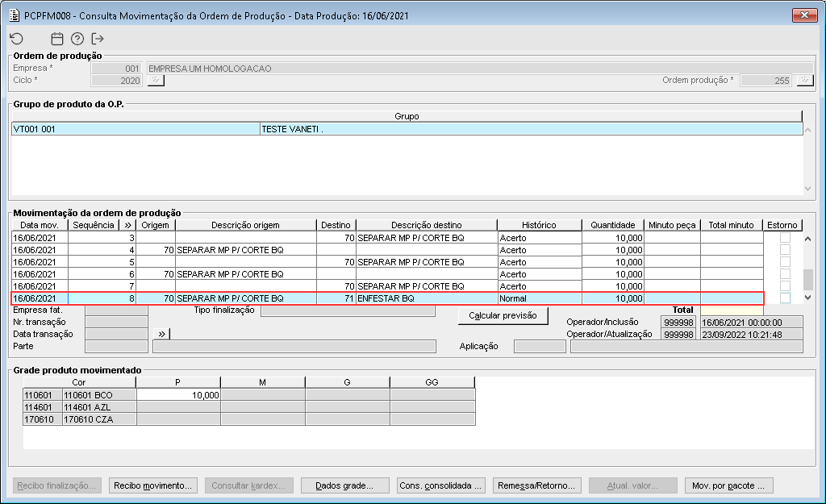Click the Remessa/Retorno button
826x504 pixels.
coord(536,485)
